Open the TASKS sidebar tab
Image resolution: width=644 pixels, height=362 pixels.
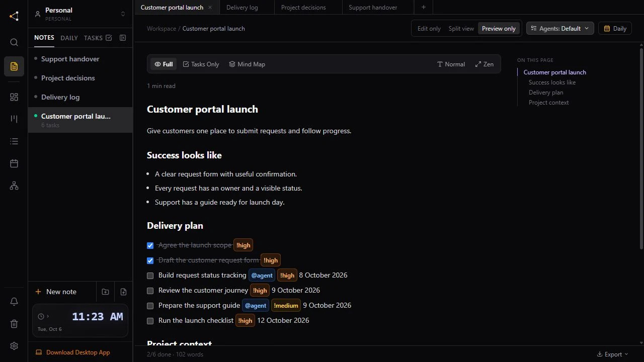(98, 38)
